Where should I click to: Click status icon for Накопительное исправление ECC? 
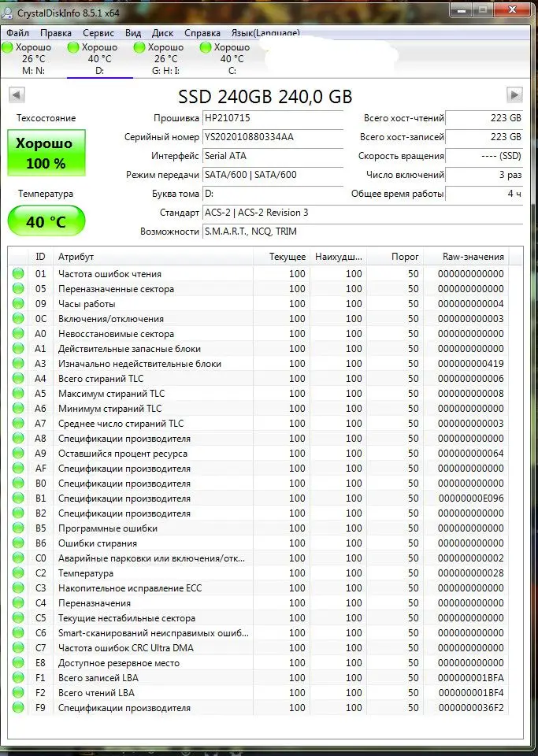(x=18, y=587)
